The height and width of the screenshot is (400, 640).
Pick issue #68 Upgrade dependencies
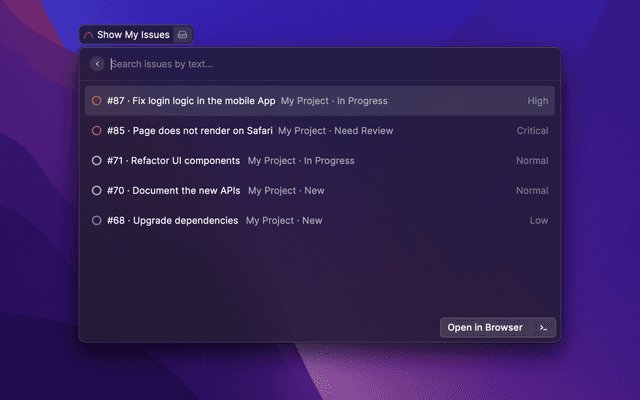tap(173, 221)
